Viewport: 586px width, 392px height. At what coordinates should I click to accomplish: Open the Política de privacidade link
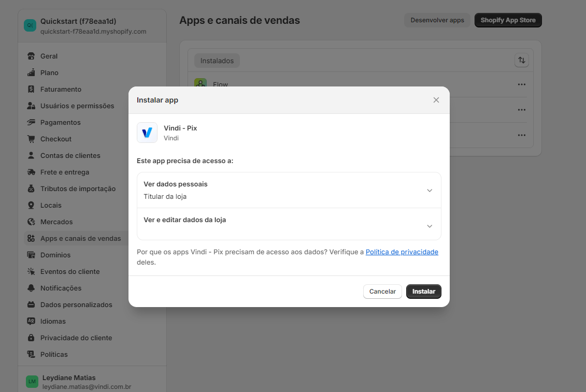402,252
